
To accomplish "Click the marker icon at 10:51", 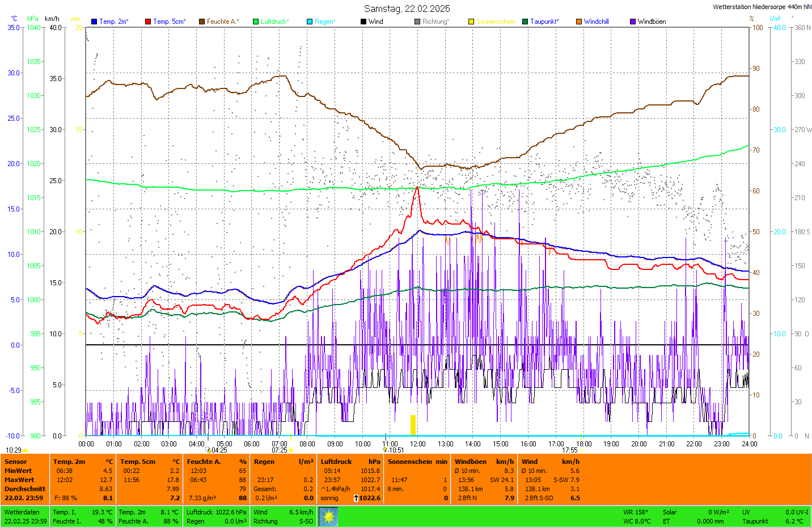I will [385, 450].
